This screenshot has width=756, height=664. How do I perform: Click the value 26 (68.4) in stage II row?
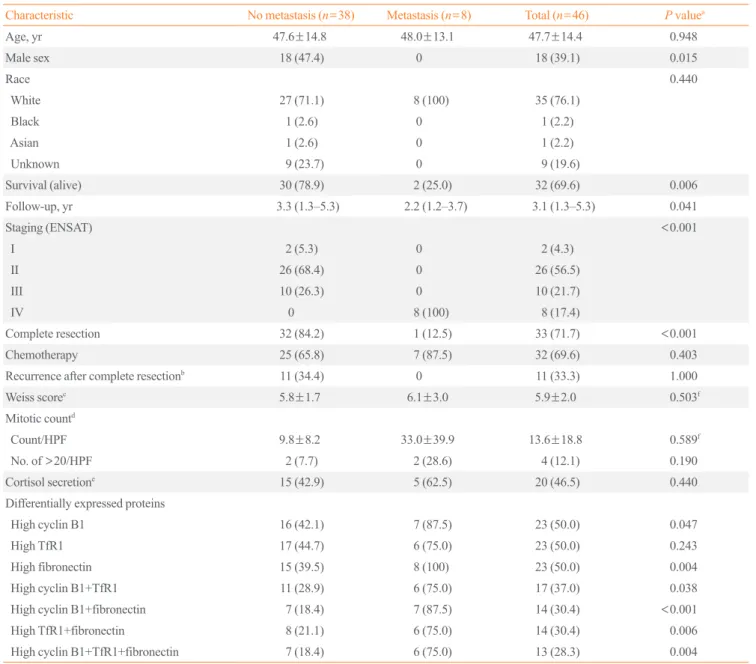coord(301,270)
